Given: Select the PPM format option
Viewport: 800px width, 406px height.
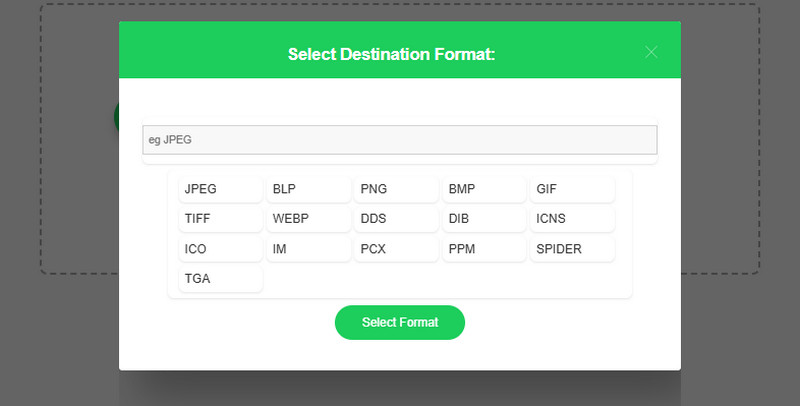Looking at the screenshot, I should 484,249.
